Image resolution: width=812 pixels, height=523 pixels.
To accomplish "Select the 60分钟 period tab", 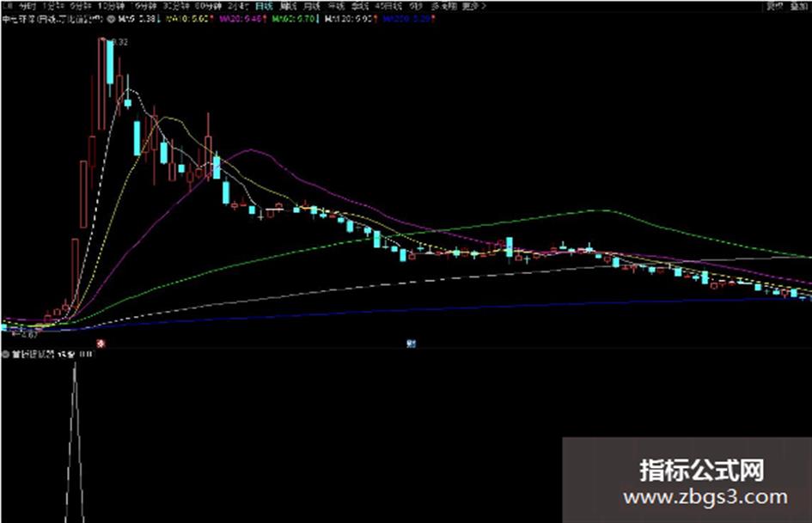I will [208, 6].
